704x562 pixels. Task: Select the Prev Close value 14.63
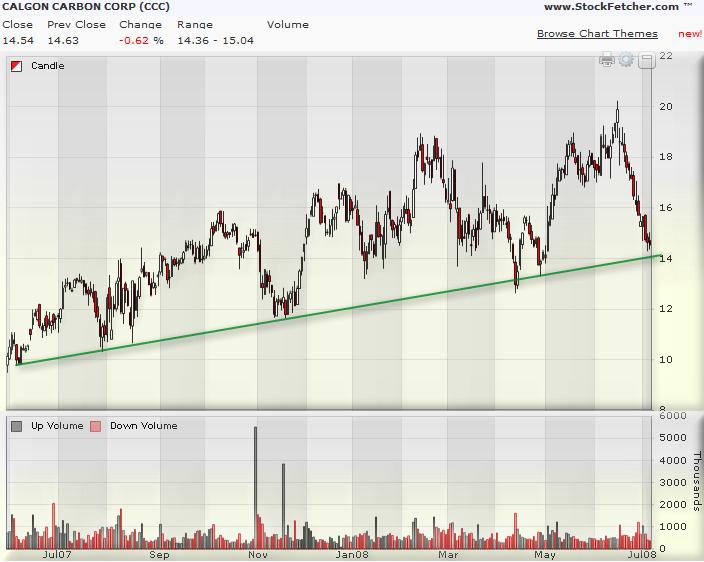pos(63,40)
